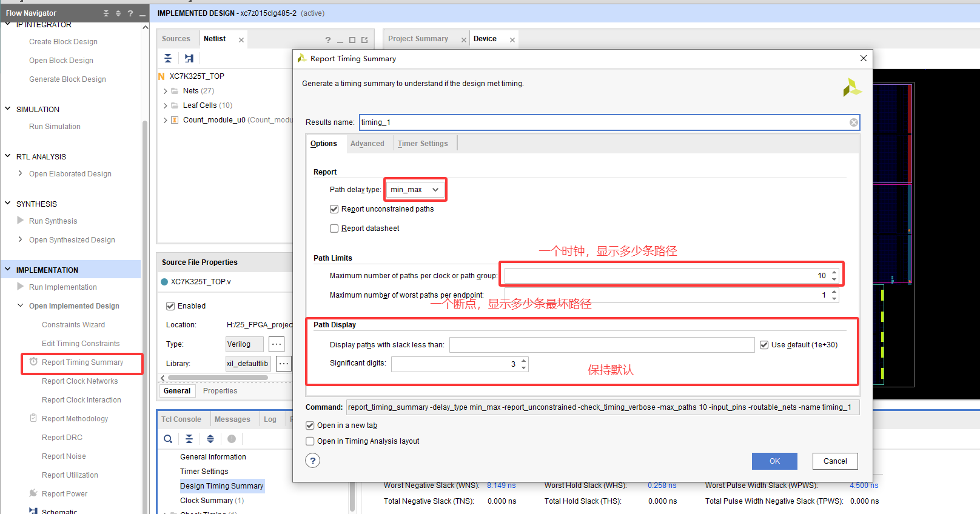
Task: Expand all Flow Navigator sections icon
Action: [x=118, y=13]
